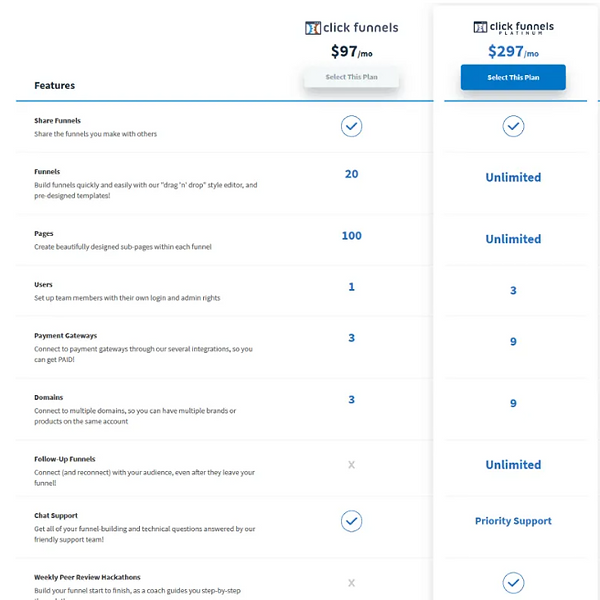Click the Features column heading
Screen dimensions: 600x600
point(55,85)
